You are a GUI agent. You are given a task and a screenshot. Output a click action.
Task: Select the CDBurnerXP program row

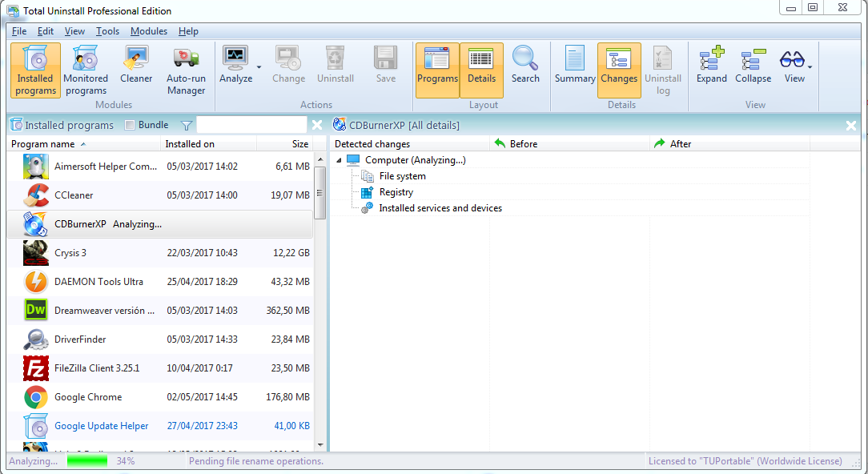point(160,224)
